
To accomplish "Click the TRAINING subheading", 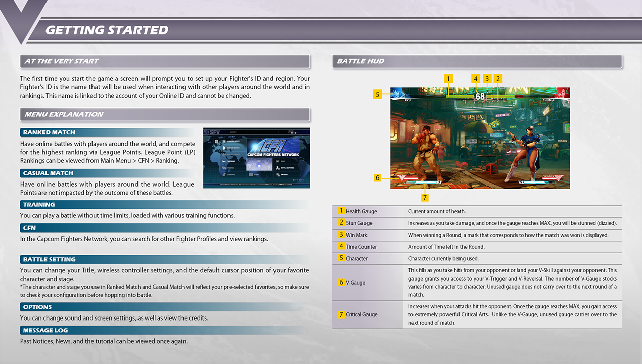I will [x=39, y=205].
